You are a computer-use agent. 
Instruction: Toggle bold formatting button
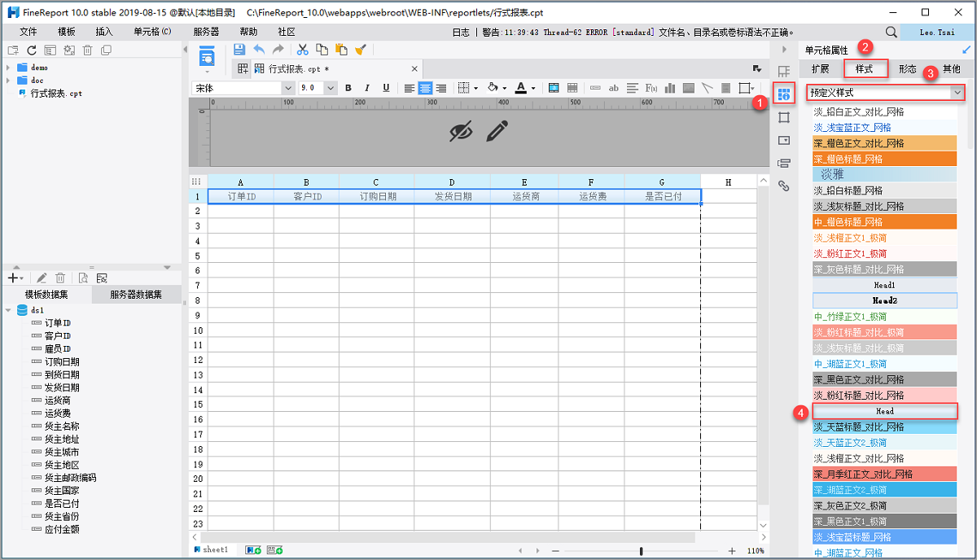tap(348, 88)
